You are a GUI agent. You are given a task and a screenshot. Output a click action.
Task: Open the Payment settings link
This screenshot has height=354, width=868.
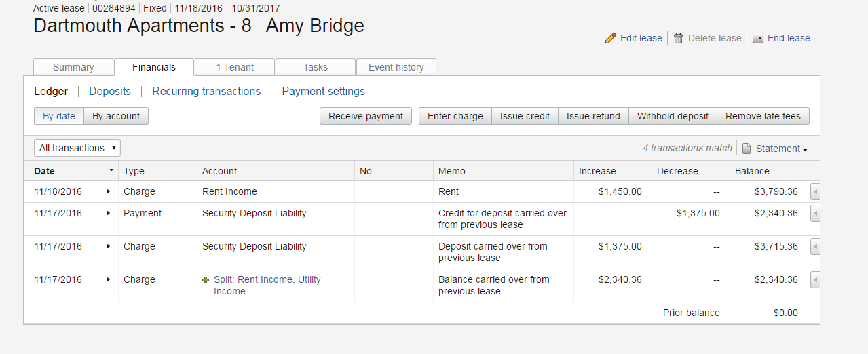[323, 92]
